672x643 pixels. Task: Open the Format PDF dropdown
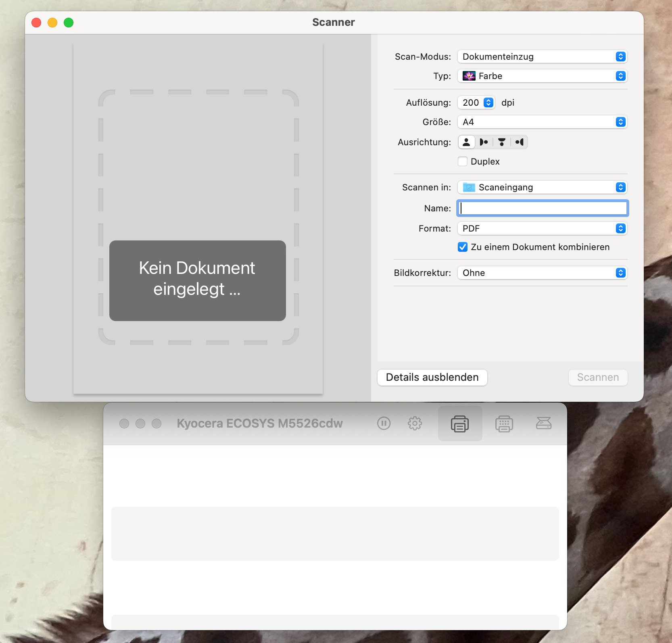coord(542,228)
